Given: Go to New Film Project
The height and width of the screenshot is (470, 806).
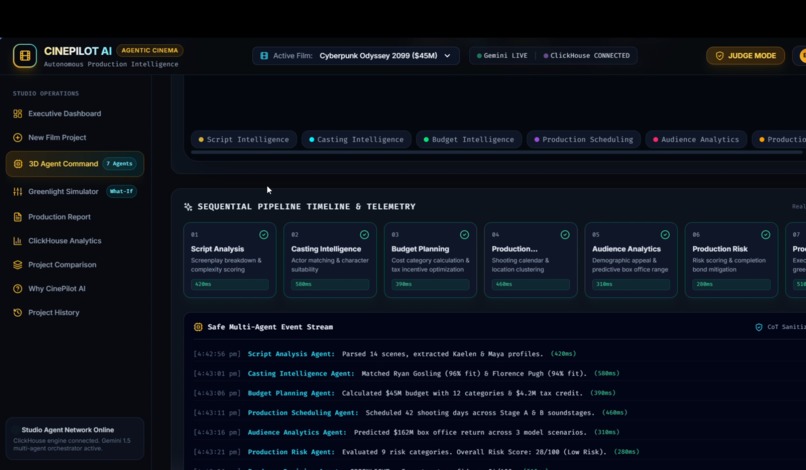Looking at the screenshot, I should pos(75,137).
